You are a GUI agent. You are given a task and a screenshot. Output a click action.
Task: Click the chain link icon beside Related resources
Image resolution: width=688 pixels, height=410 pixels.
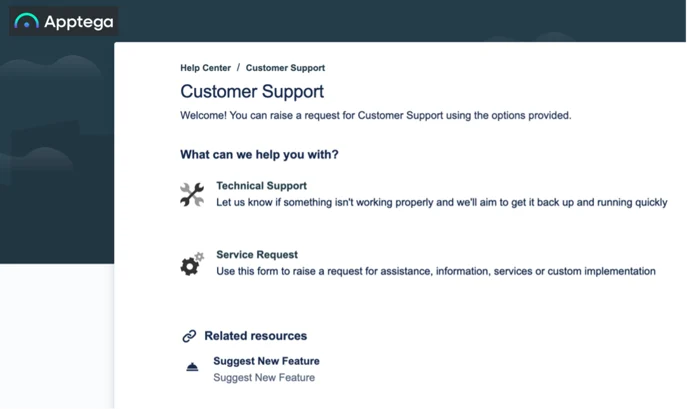tap(189, 336)
